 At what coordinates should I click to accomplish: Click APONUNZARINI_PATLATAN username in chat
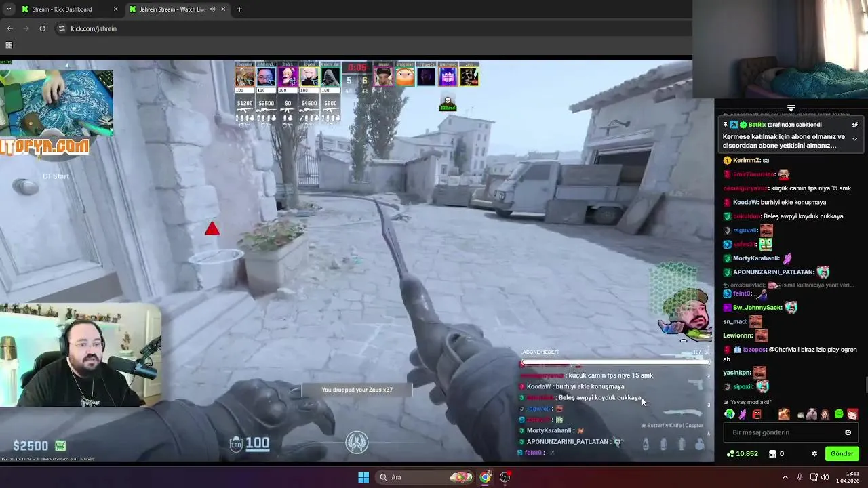pos(773,272)
